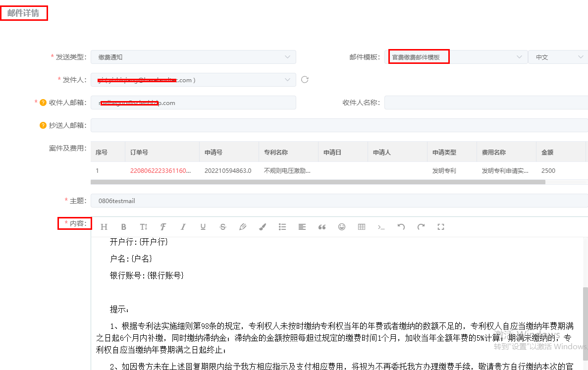Toggle italic formatting
588x370 pixels.
183,227
